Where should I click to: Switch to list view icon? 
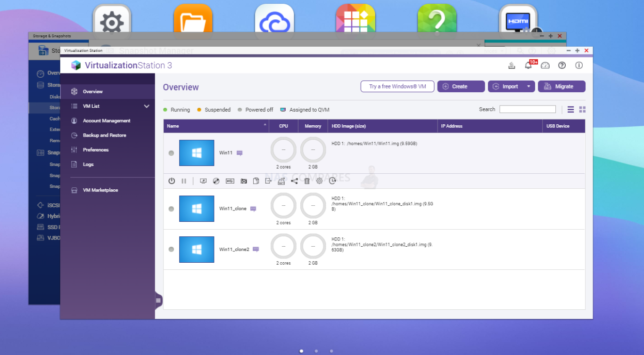coord(570,109)
